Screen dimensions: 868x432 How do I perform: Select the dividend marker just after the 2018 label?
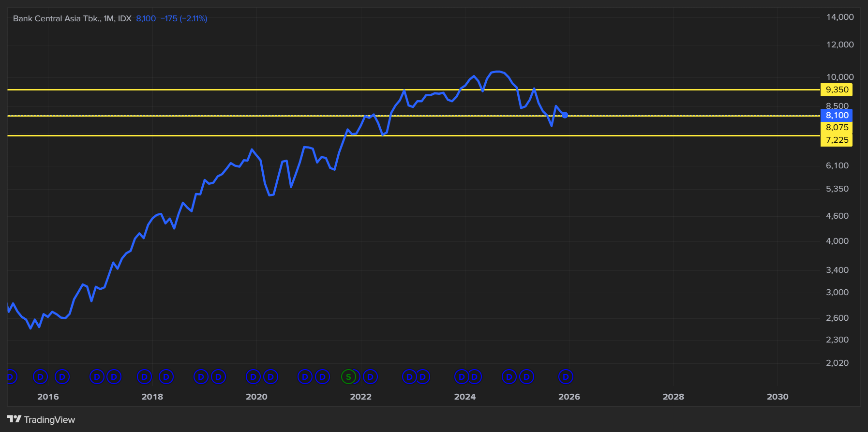point(166,377)
